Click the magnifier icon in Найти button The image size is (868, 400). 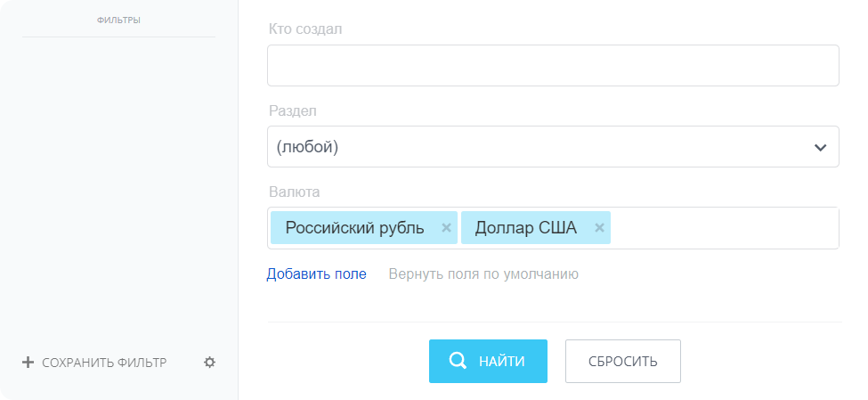point(458,361)
